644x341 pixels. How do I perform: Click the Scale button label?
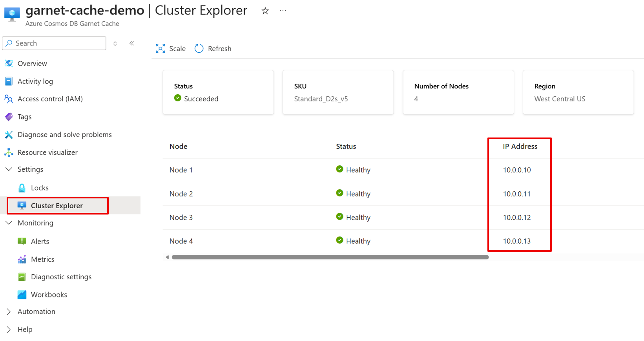[x=177, y=49]
